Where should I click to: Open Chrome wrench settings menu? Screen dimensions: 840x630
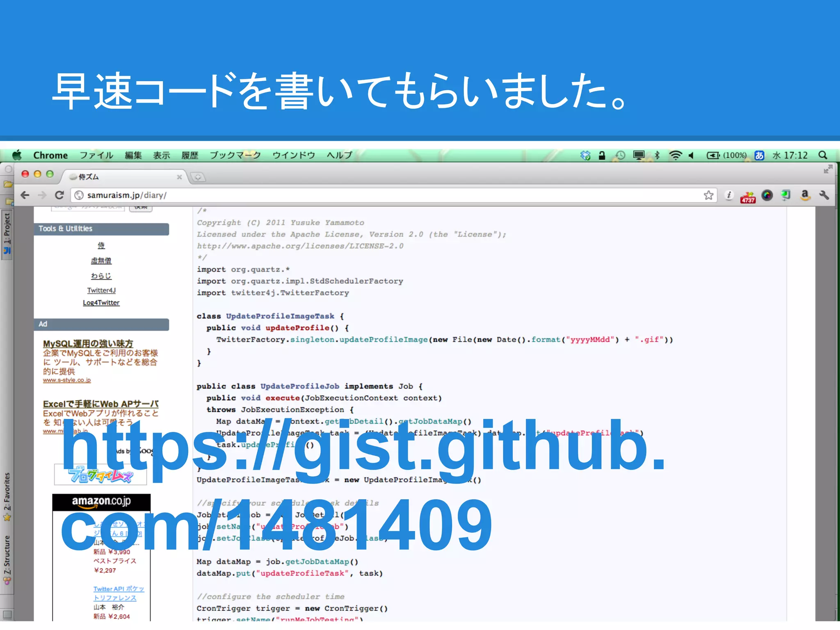coord(824,195)
